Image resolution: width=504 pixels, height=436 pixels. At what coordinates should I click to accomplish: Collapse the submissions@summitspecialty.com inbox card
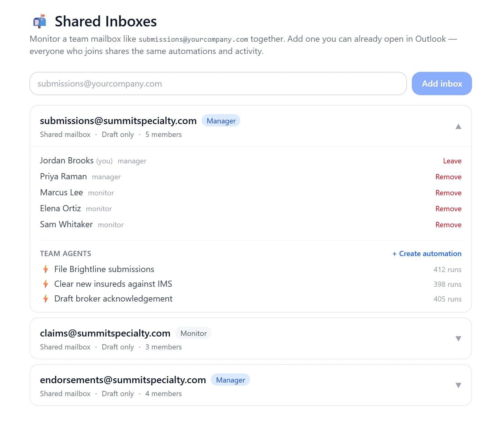458,127
